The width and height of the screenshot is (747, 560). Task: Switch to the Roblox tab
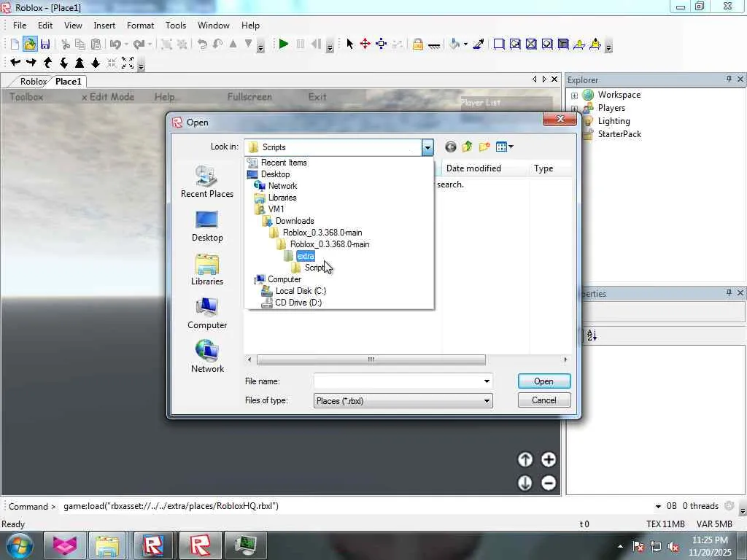pos(33,82)
